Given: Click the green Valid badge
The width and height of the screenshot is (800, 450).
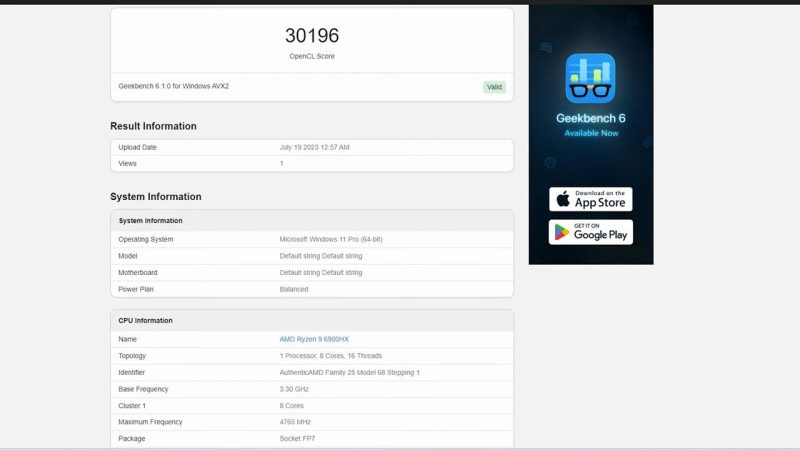Looking at the screenshot, I should pyautogui.click(x=494, y=87).
